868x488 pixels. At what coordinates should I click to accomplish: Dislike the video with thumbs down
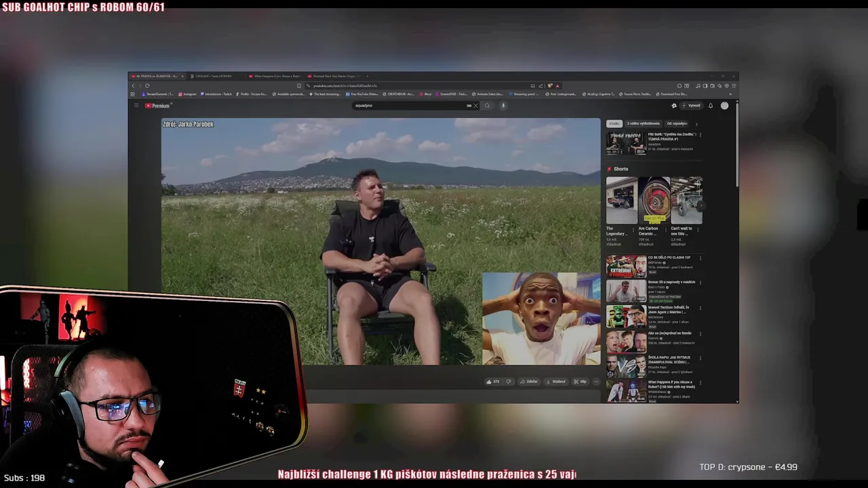(509, 382)
